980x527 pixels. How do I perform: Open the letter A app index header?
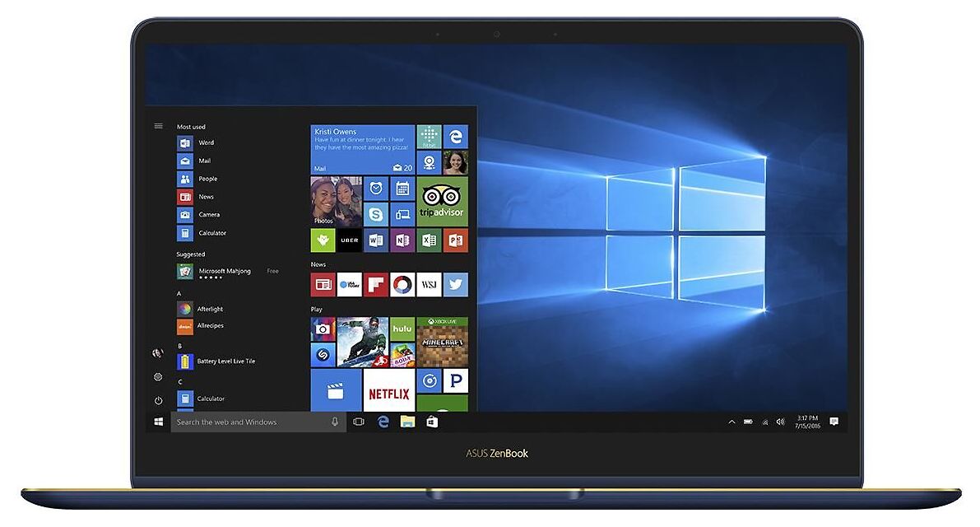(x=179, y=293)
